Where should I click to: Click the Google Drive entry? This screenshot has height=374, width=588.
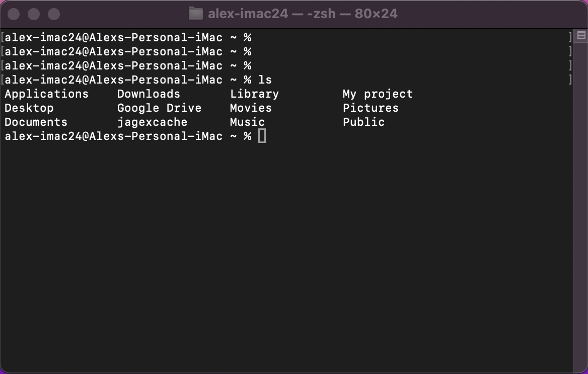point(160,108)
